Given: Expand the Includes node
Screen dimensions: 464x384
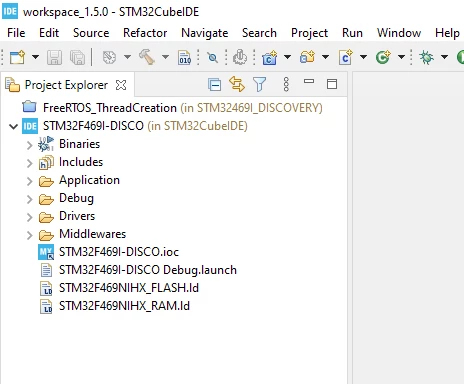Looking at the screenshot, I should [29, 163].
